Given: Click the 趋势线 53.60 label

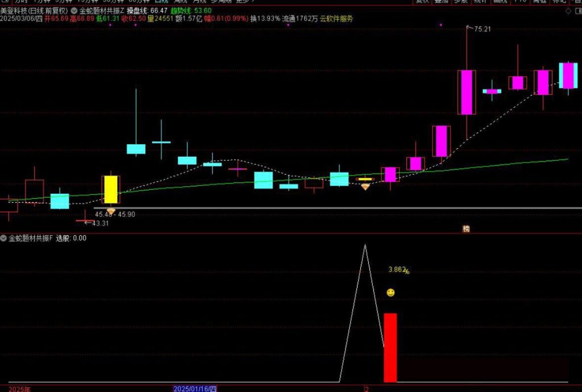Looking at the screenshot, I should [x=183, y=11].
